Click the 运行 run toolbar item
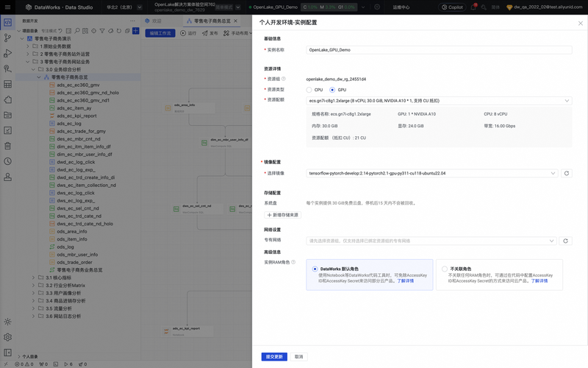This screenshot has height=368, width=588. (188, 33)
